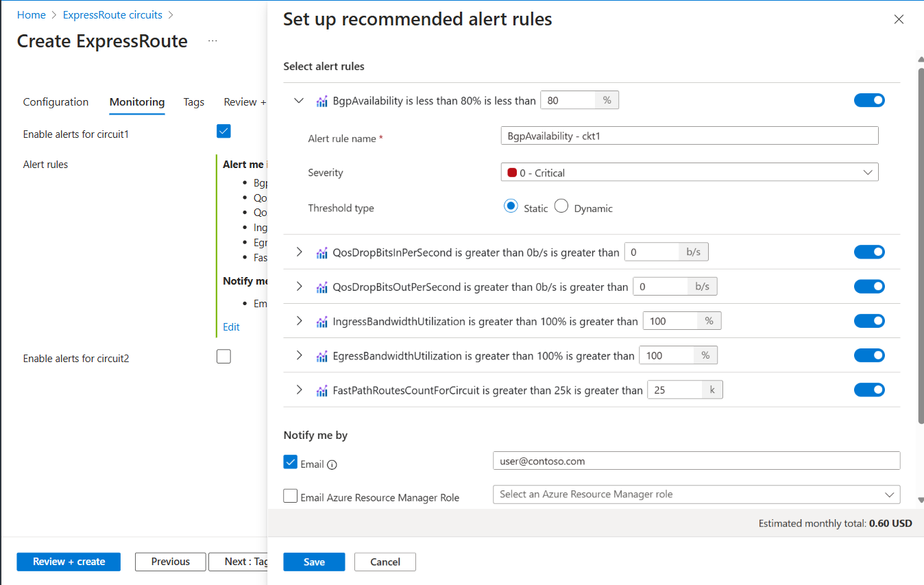Open ExpressRoute circuits from the breadcrumb
This screenshot has width=924, height=585.
[112, 14]
